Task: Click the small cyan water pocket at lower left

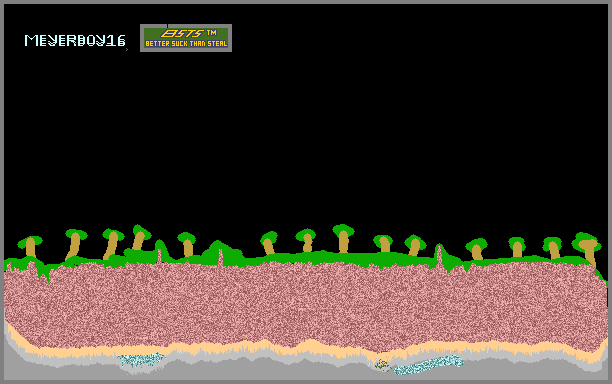Action: pyautogui.click(x=141, y=359)
